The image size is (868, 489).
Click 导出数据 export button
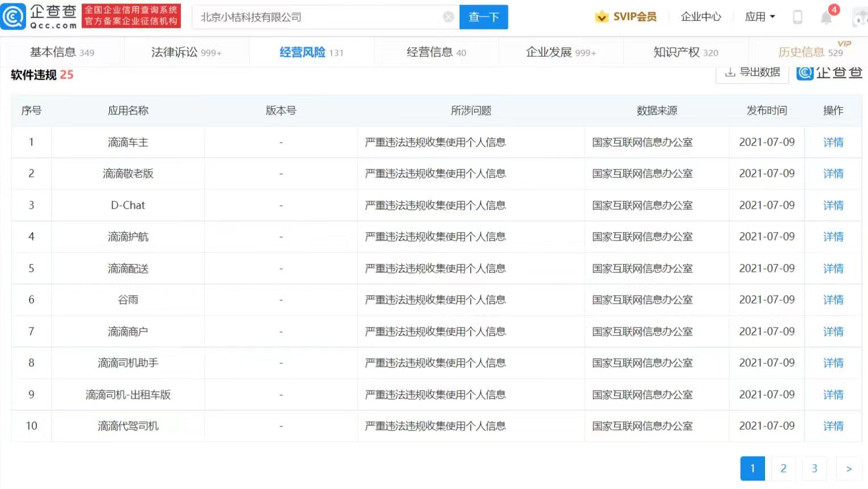tap(753, 73)
